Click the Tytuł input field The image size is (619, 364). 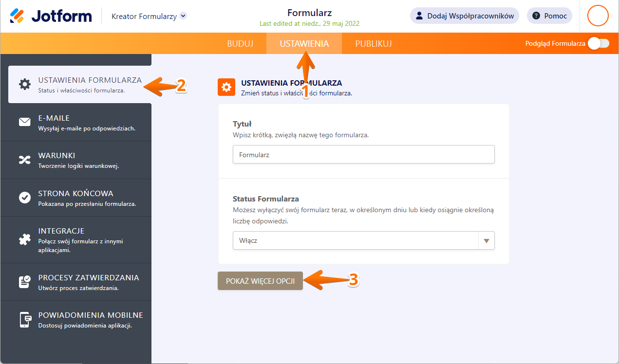(363, 154)
